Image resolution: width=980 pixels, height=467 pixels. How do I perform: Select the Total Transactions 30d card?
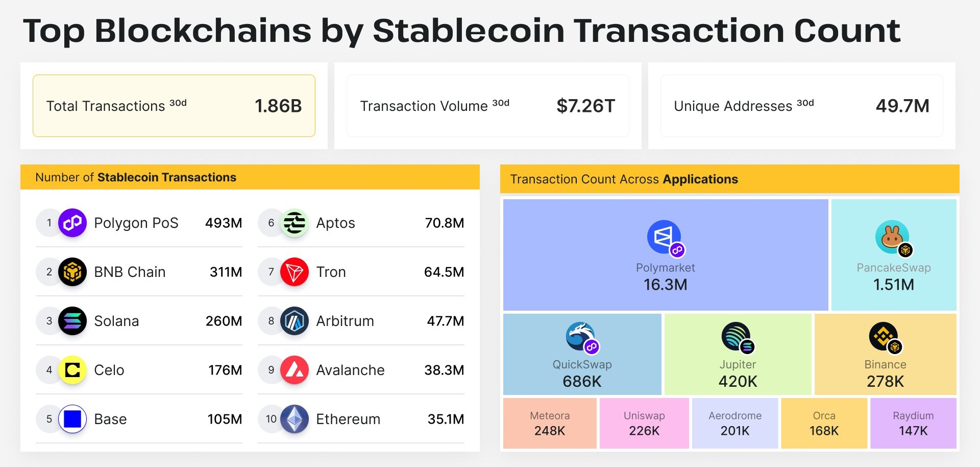pyautogui.click(x=174, y=106)
